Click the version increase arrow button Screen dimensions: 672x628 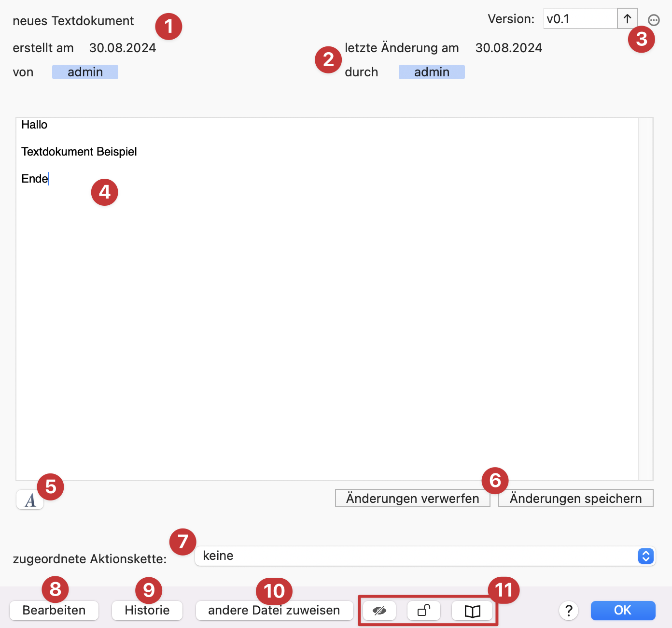tap(627, 19)
